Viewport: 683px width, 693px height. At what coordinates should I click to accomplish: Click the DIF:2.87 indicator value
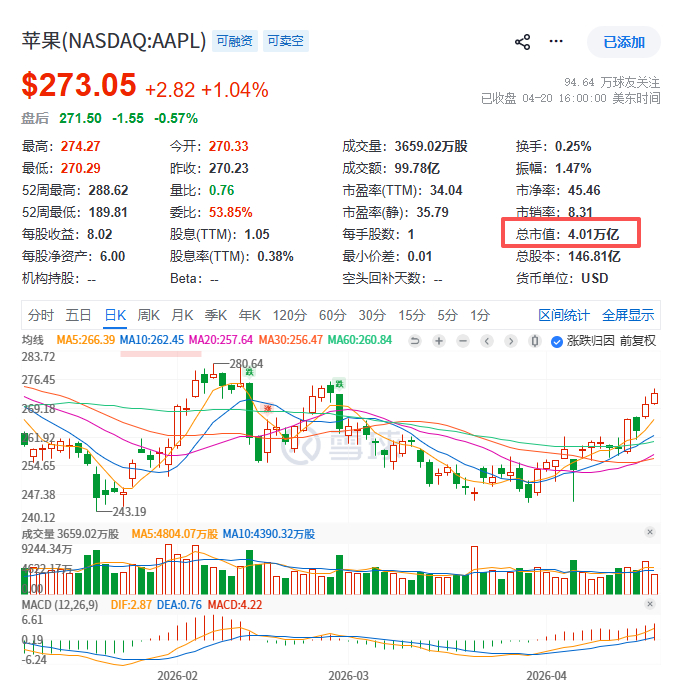[x=131, y=605]
